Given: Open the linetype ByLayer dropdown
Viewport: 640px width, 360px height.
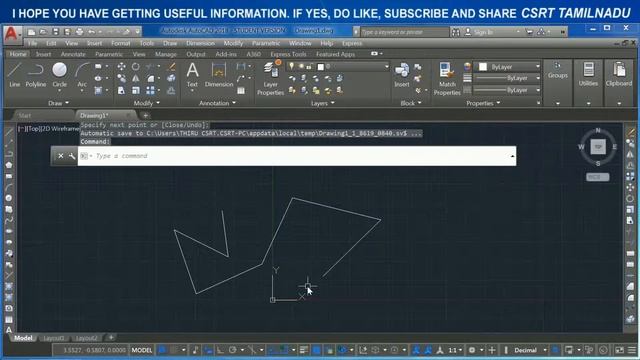Looking at the screenshot, I should (507, 90).
